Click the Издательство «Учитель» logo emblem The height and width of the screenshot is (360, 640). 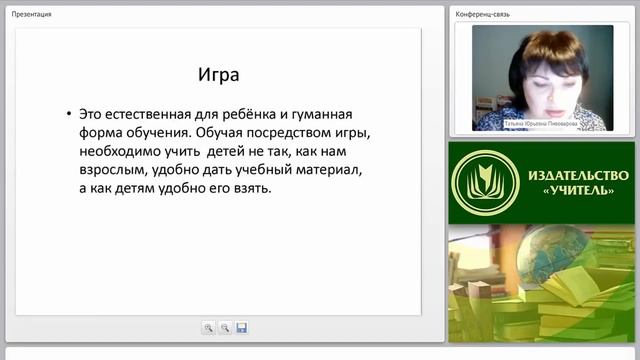[x=485, y=183]
